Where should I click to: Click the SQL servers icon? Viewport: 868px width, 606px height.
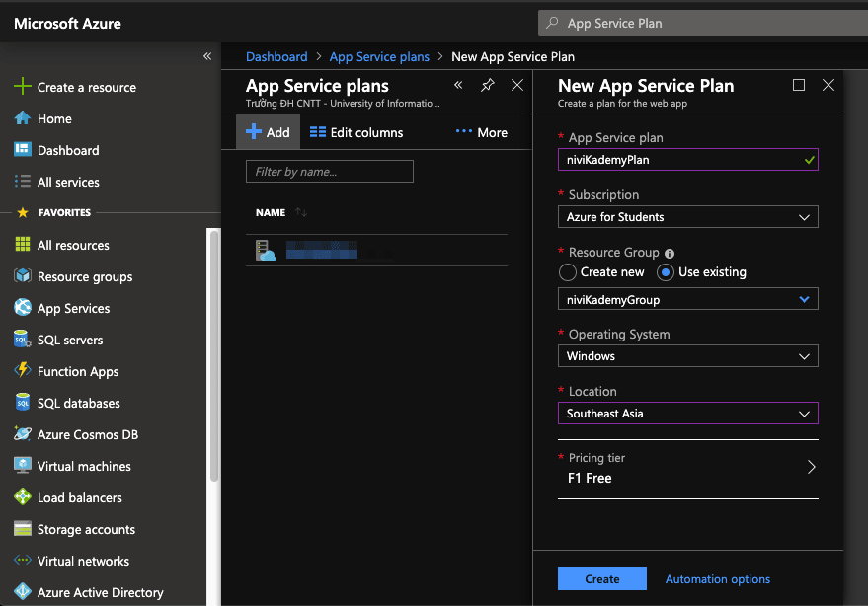point(23,339)
